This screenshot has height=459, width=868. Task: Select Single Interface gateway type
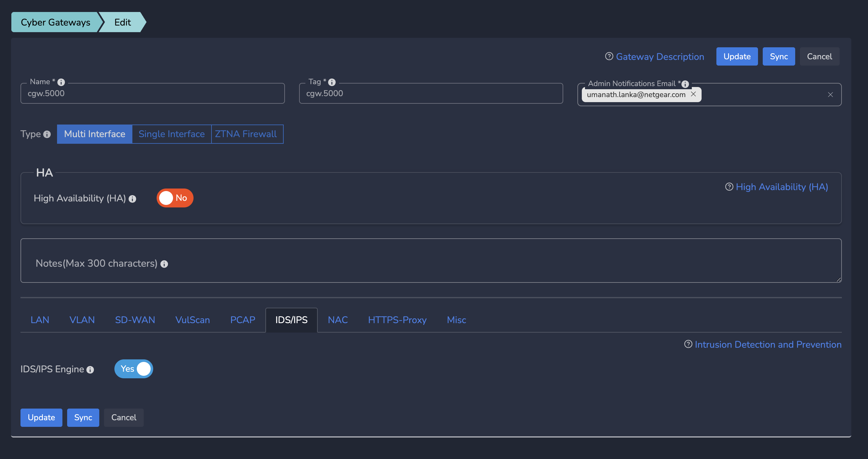tap(171, 134)
